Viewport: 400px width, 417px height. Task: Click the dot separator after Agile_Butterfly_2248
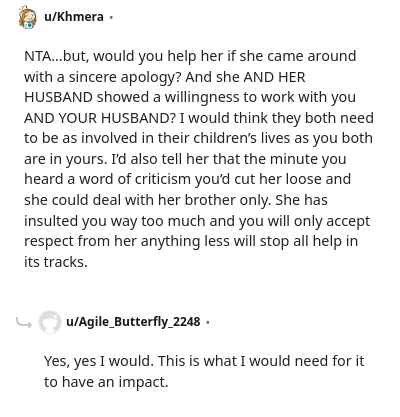[208, 322]
